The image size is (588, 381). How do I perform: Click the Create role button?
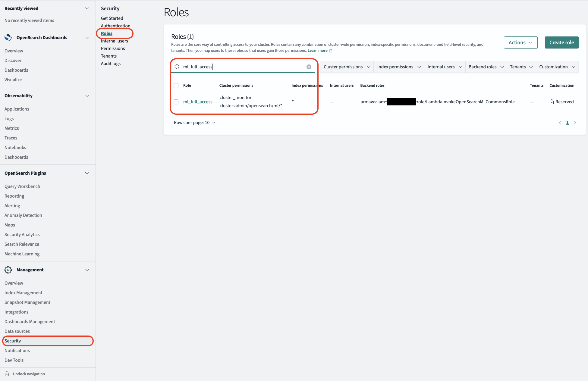tap(561, 42)
